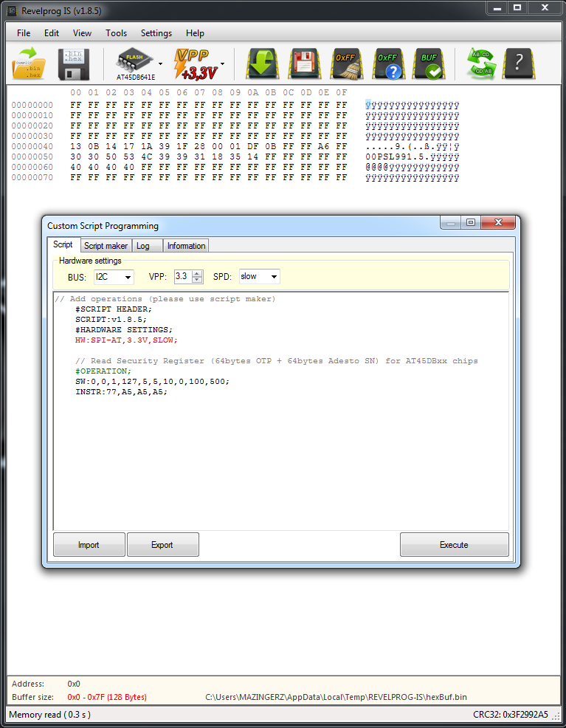566x728 pixels.
Task: Click the AB/CD byte swap icon
Action: (x=481, y=63)
